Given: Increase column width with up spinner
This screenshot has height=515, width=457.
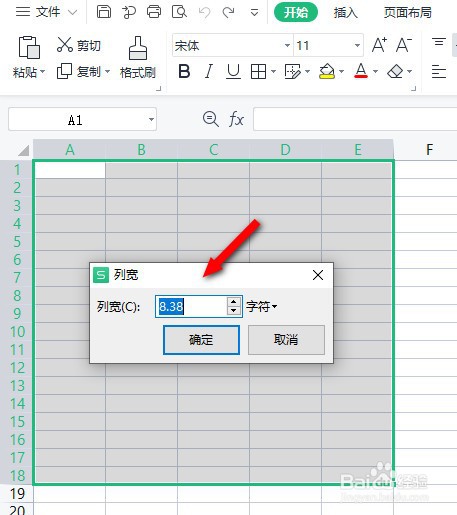Looking at the screenshot, I should coord(234,301).
